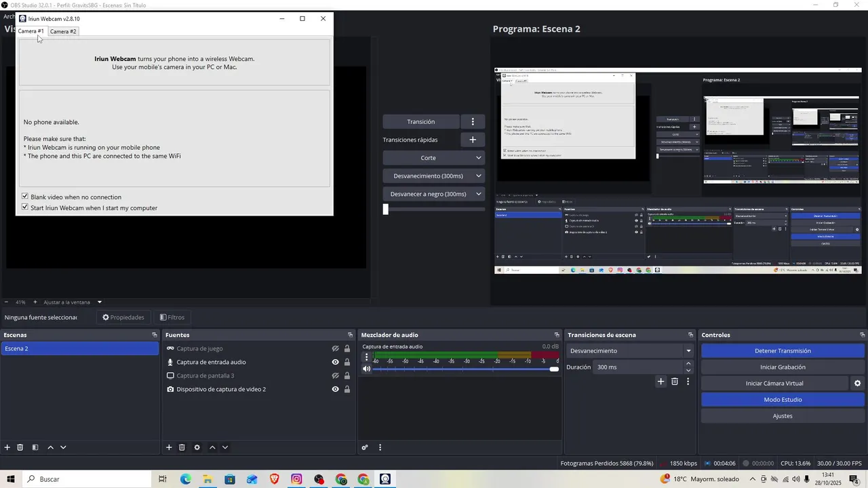The image size is (868, 488).
Task: Pop out Transiciones de escena dock icon
Action: click(690, 335)
